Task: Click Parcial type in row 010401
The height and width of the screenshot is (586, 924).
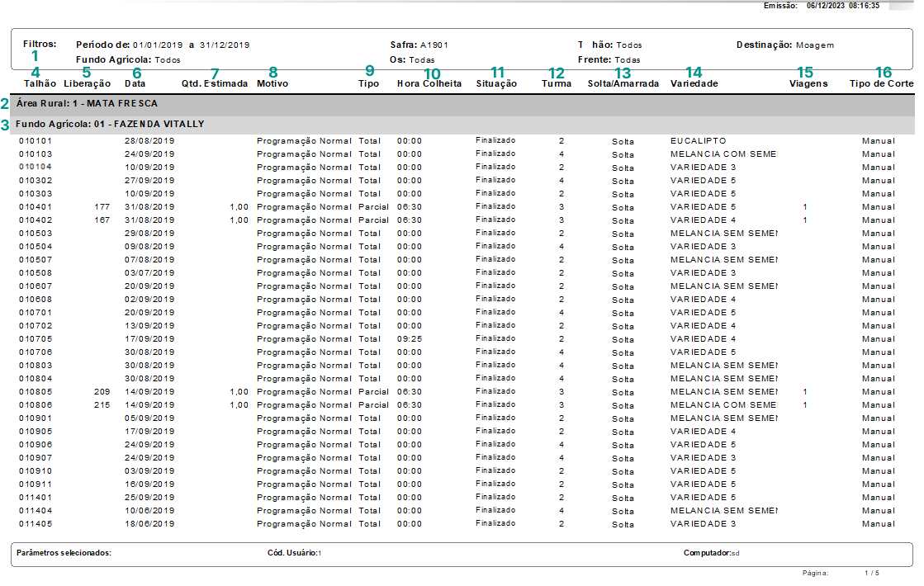Action: [373, 206]
